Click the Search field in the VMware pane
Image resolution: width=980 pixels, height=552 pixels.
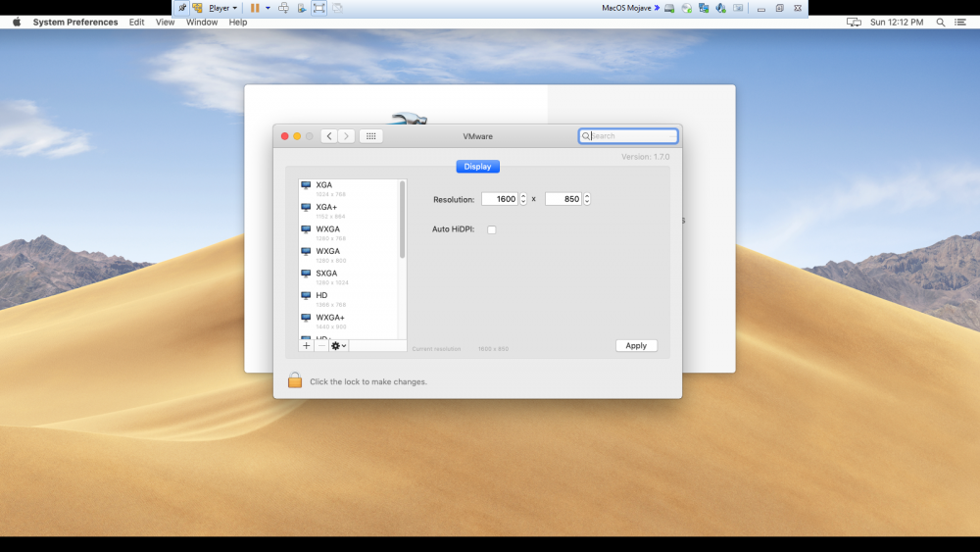(x=628, y=135)
